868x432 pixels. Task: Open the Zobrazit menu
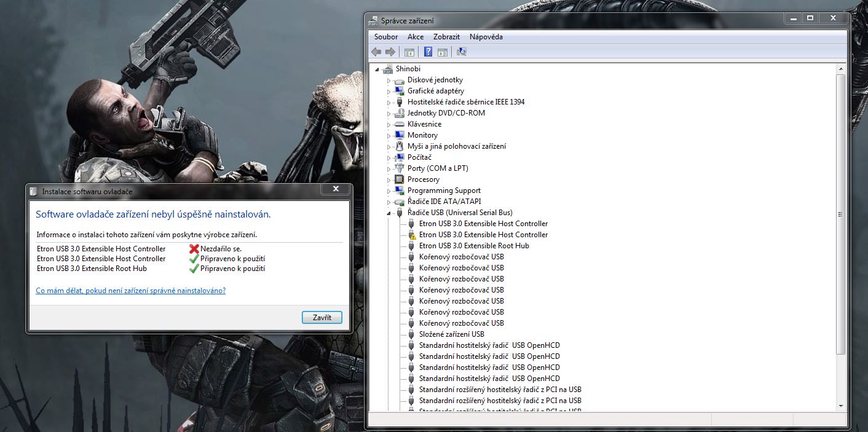pyautogui.click(x=446, y=37)
